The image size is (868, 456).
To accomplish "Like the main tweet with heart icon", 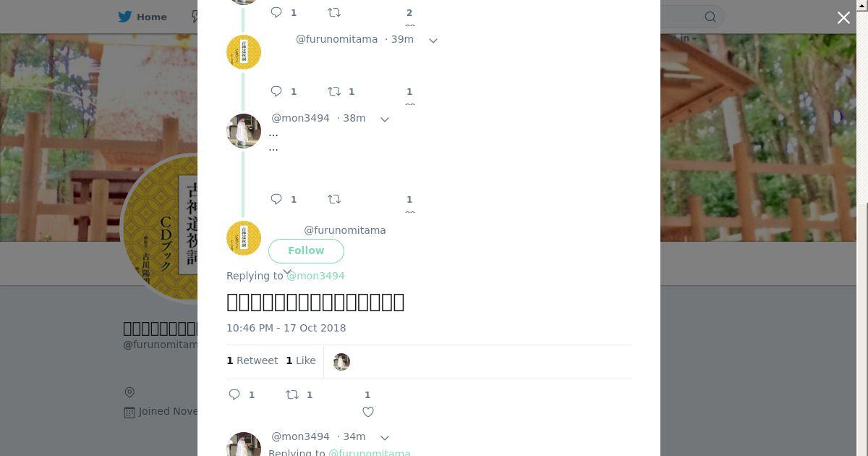I will [368, 412].
